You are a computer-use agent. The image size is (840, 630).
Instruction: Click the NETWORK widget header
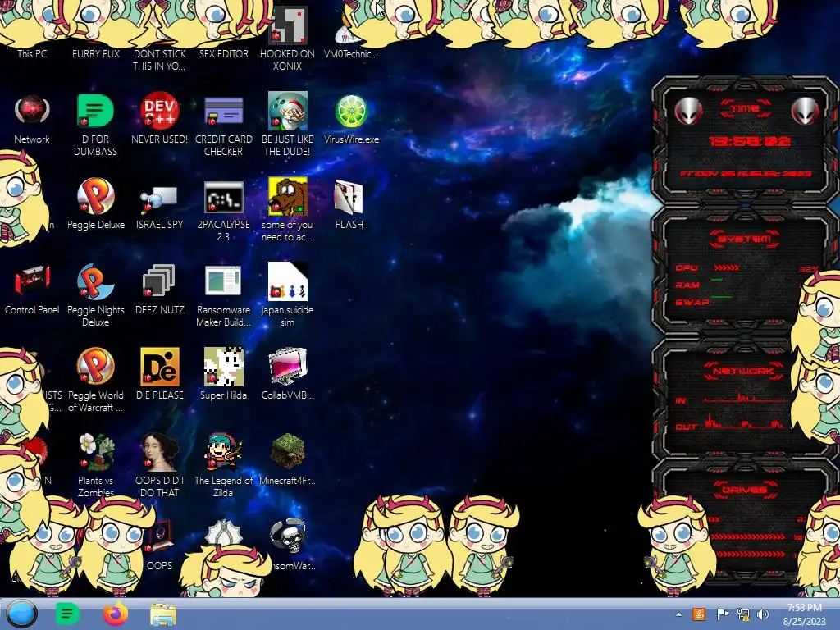click(x=744, y=370)
